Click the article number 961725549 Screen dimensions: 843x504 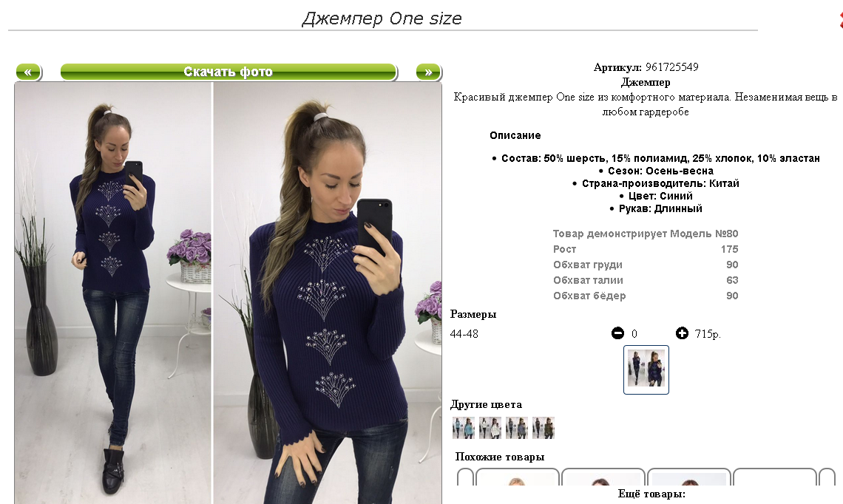click(x=672, y=67)
